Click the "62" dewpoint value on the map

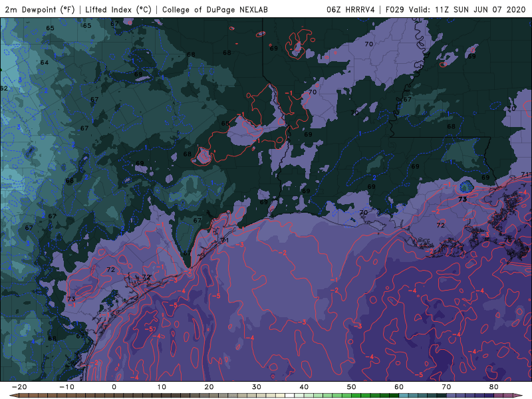tap(4, 88)
